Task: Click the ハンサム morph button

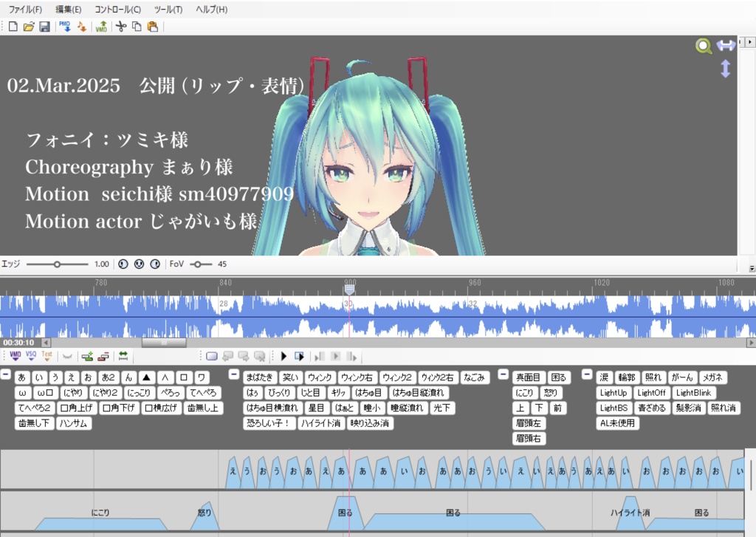Action: [x=72, y=423]
